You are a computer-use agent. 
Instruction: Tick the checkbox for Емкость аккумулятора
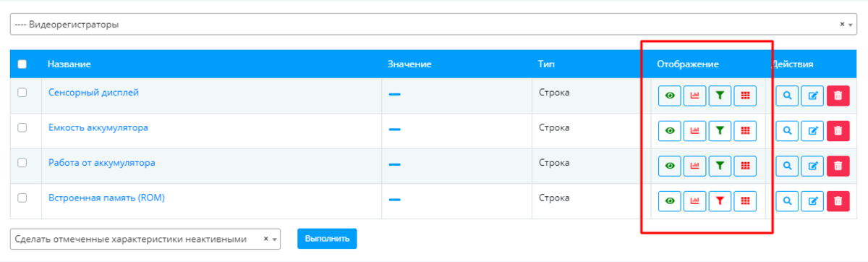(x=22, y=127)
